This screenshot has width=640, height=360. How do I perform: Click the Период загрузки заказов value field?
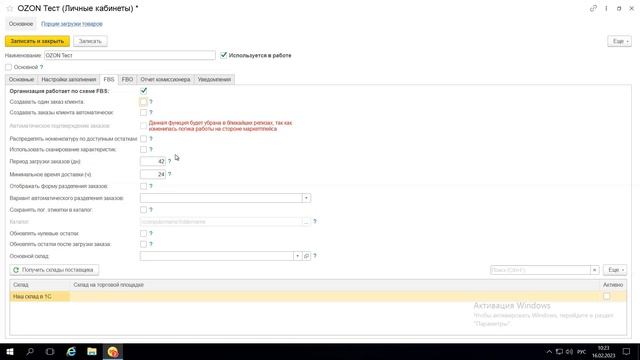point(153,161)
